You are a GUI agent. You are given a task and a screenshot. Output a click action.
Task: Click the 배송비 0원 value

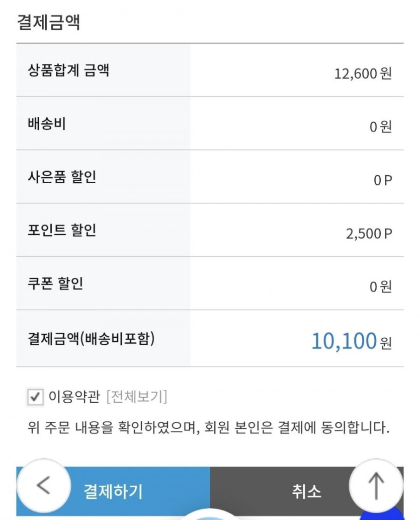pyautogui.click(x=380, y=127)
